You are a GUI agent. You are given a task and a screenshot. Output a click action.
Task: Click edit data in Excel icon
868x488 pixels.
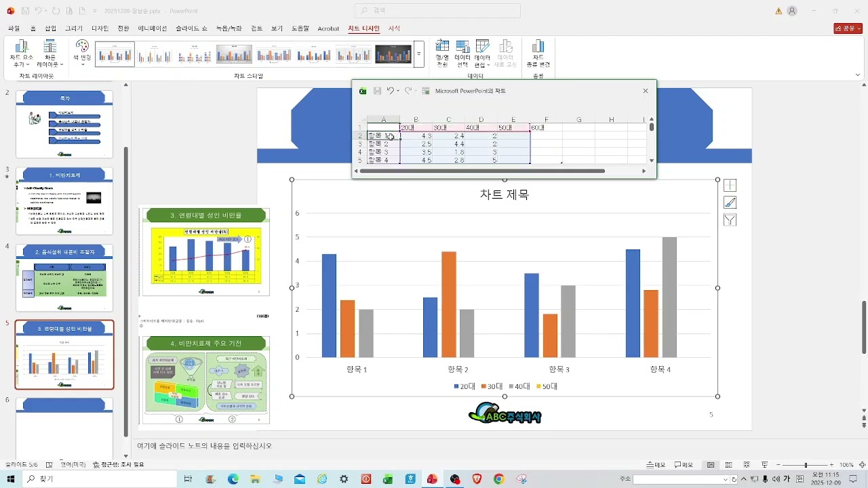[426, 91]
